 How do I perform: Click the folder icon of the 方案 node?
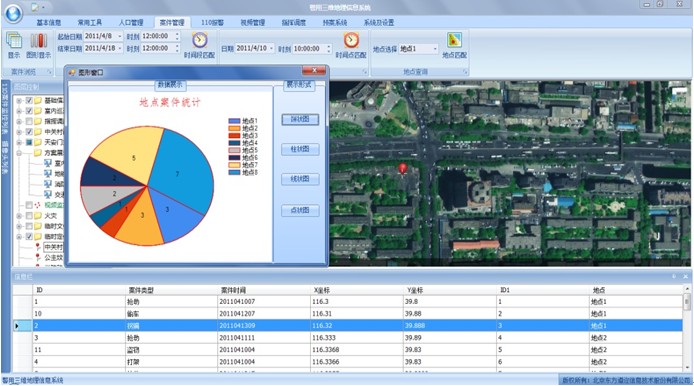pos(38,153)
